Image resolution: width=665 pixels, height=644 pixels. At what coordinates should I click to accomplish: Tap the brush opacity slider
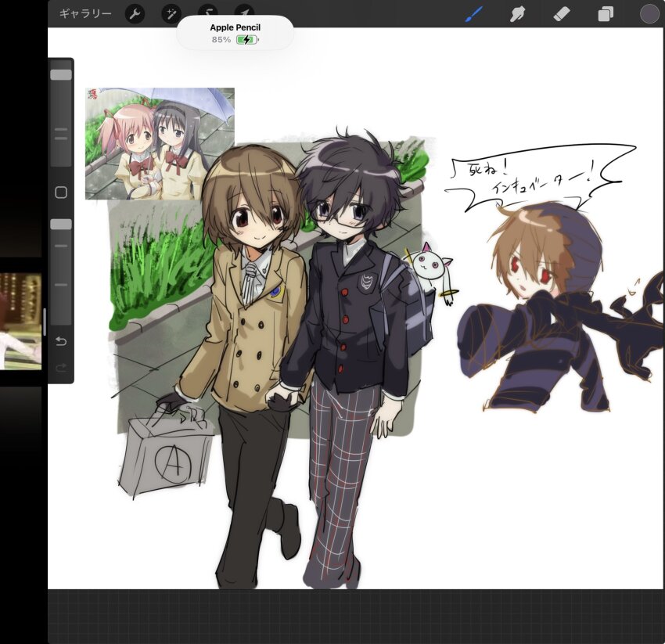pos(60,223)
